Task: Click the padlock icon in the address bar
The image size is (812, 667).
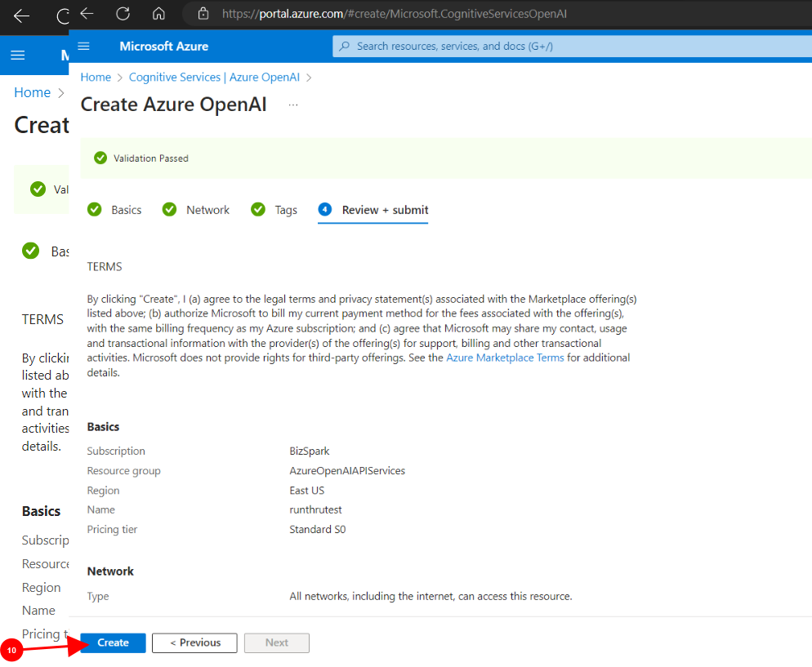Action: pos(204,14)
